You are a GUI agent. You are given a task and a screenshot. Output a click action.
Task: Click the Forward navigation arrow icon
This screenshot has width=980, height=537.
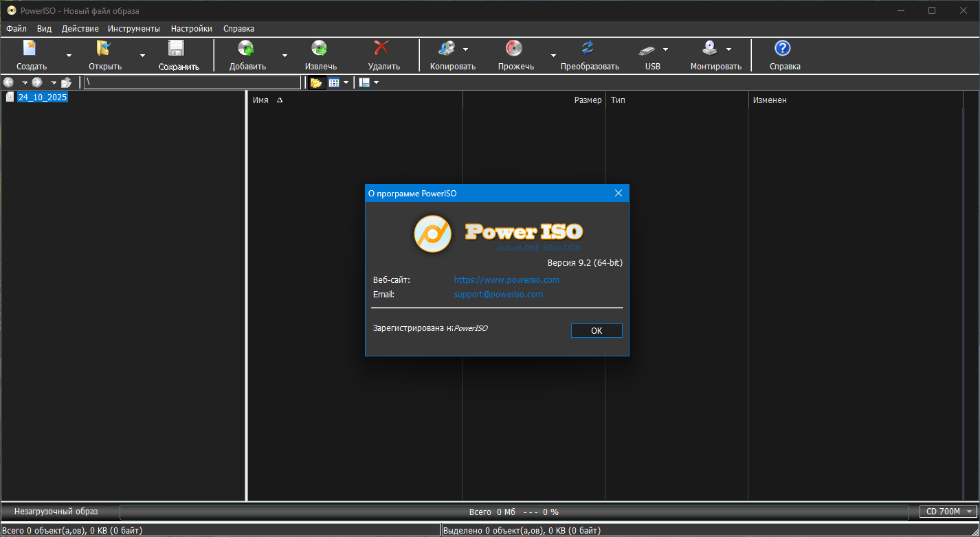[x=38, y=82]
